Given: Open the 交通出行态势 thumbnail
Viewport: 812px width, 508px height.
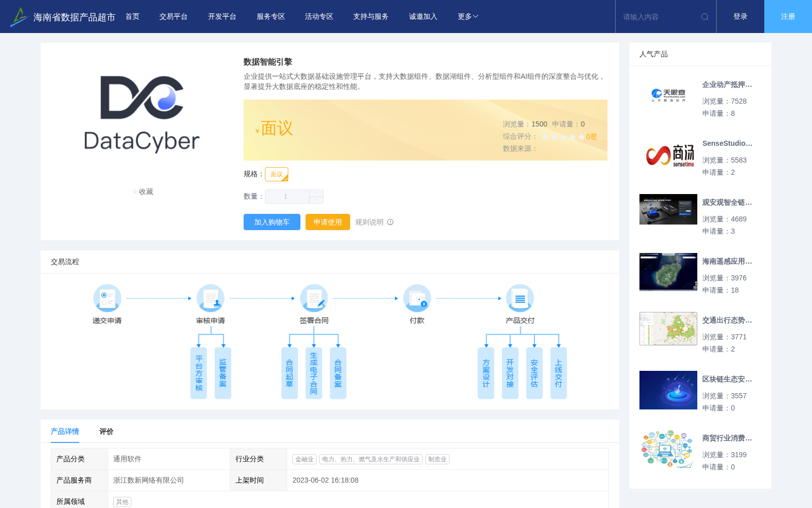Looking at the screenshot, I should pyautogui.click(x=668, y=329).
